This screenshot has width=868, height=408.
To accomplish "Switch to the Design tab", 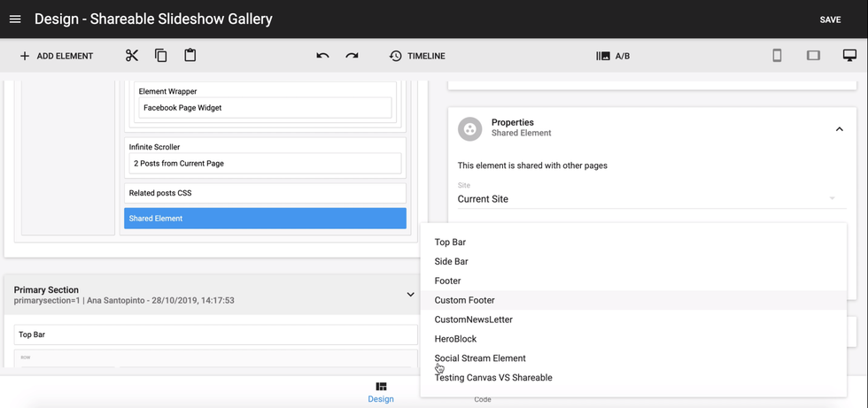I will [x=381, y=392].
